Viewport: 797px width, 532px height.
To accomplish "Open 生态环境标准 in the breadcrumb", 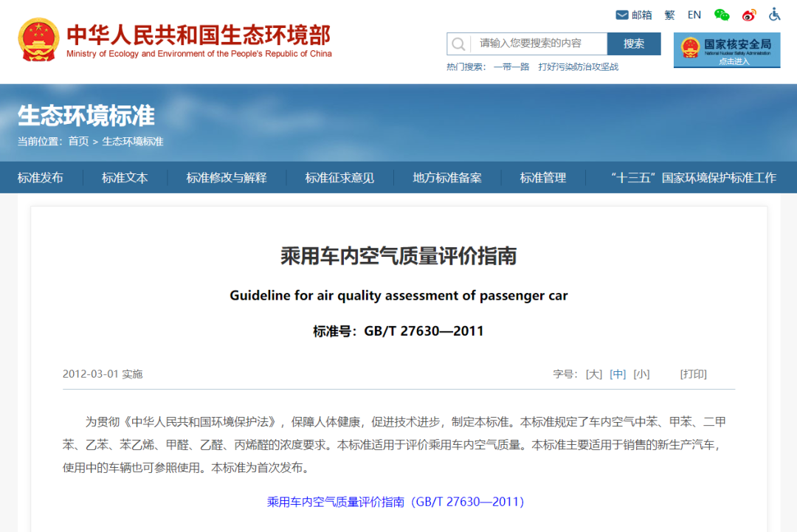I will click(133, 141).
